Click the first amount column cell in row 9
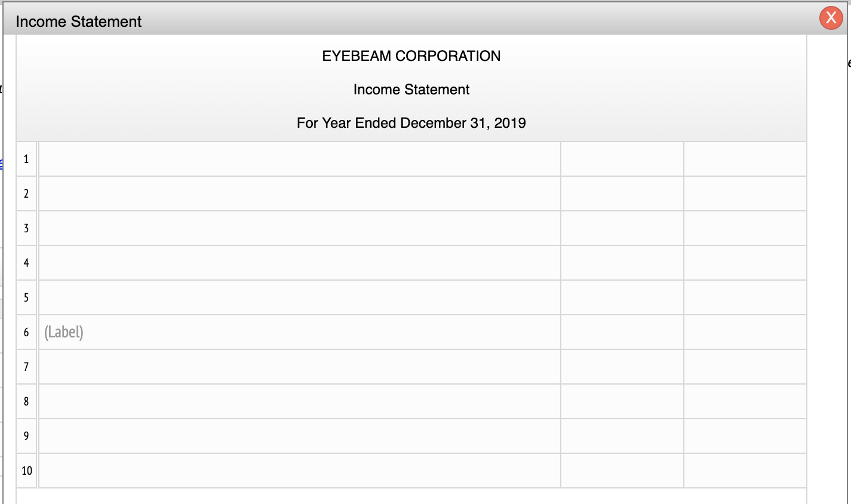The width and height of the screenshot is (851, 504). 622,437
